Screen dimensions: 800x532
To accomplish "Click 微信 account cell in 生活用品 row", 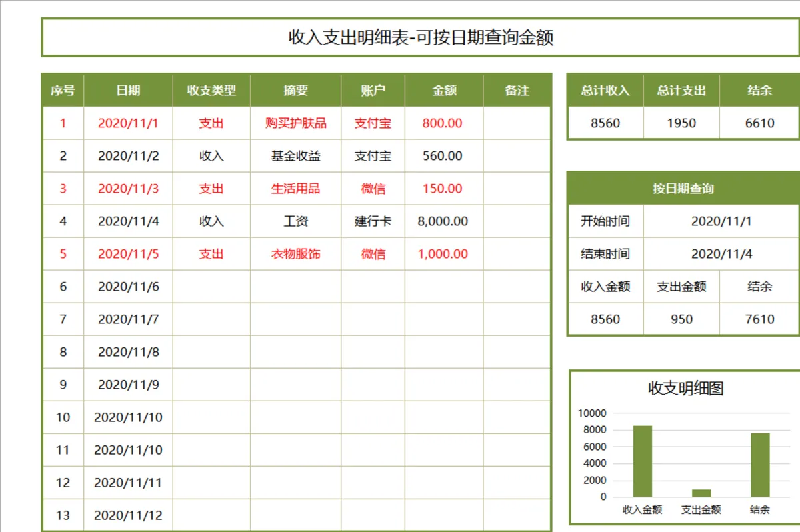I will click(x=373, y=189).
